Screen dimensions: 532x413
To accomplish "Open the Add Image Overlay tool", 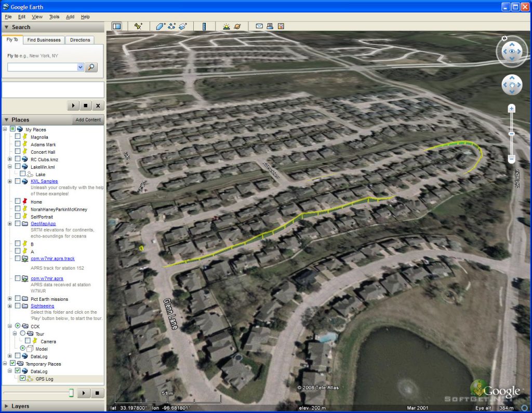I will (x=183, y=26).
